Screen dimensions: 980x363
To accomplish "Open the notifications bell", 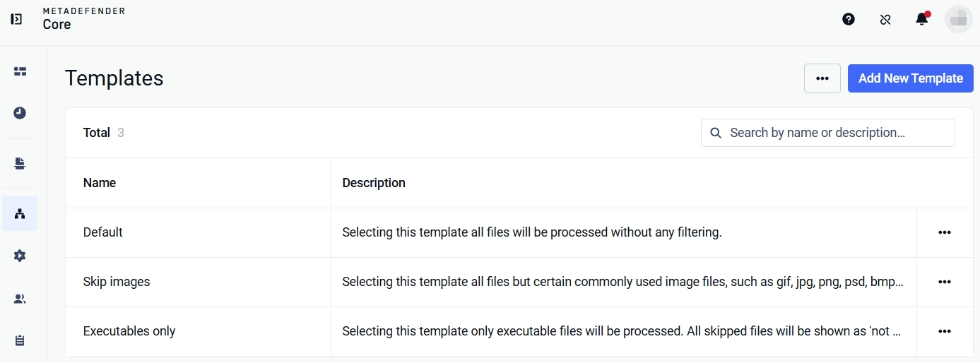I will (x=922, y=19).
